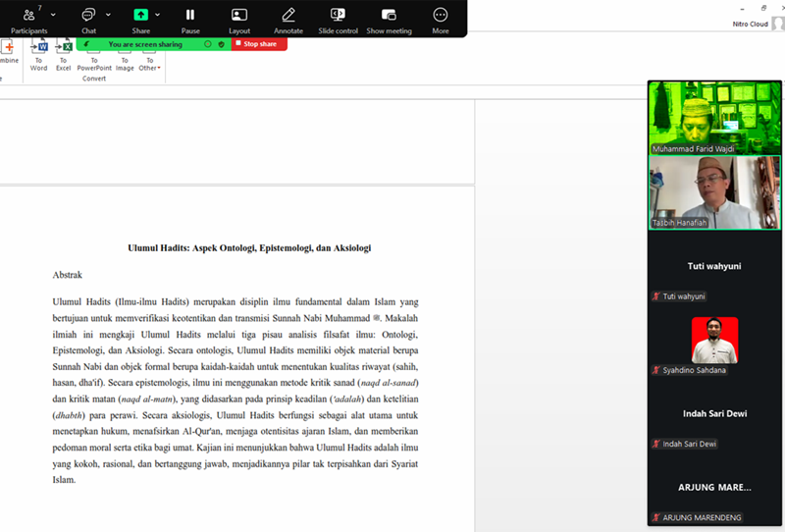
Task: Click muted mic icon beside ARJUNG MARENDENG
Action: click(x=655, y=517)
